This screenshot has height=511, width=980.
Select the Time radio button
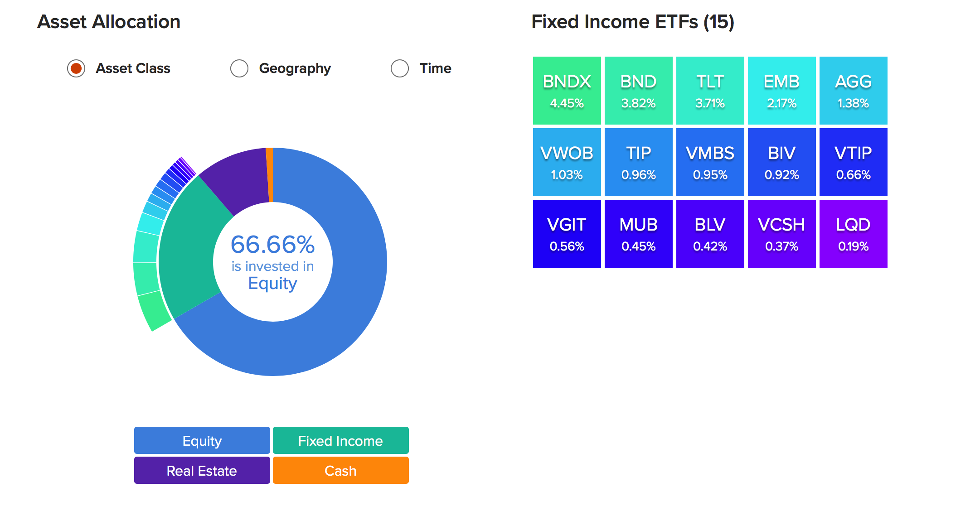(399, 68)
